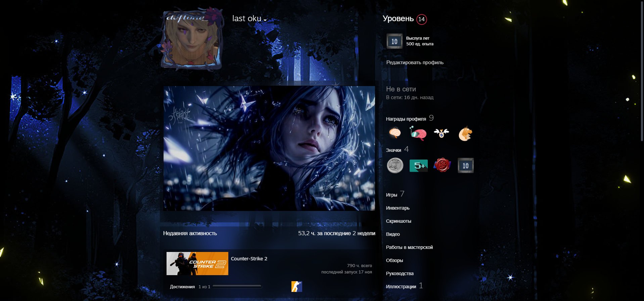
Task: Click the Counter-Strike 2 game banner
Action: (197, 264)
